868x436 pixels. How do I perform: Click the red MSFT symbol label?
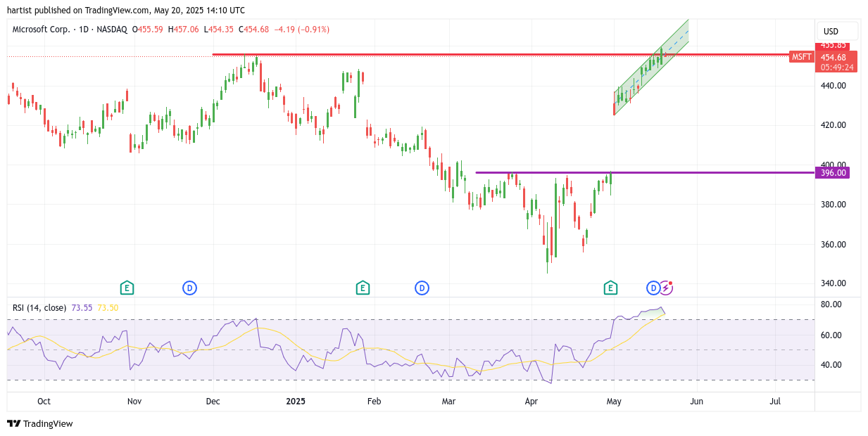click(x=801, y=57)
